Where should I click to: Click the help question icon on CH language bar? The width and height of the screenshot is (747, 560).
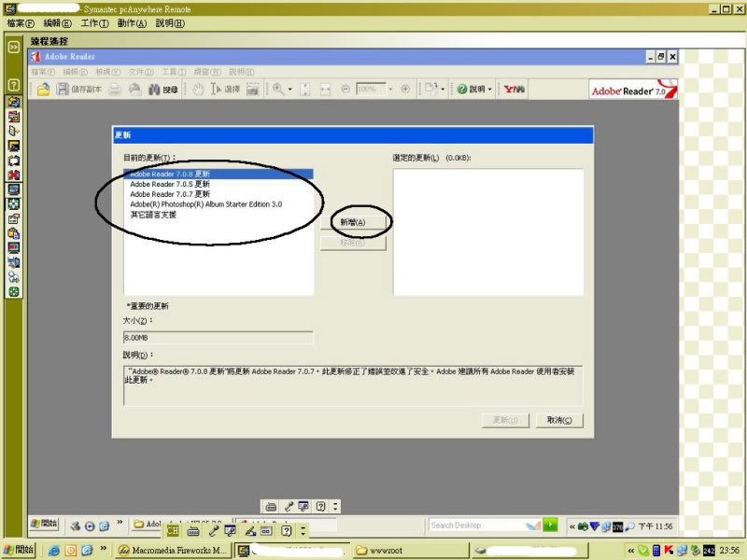point(286,530)
